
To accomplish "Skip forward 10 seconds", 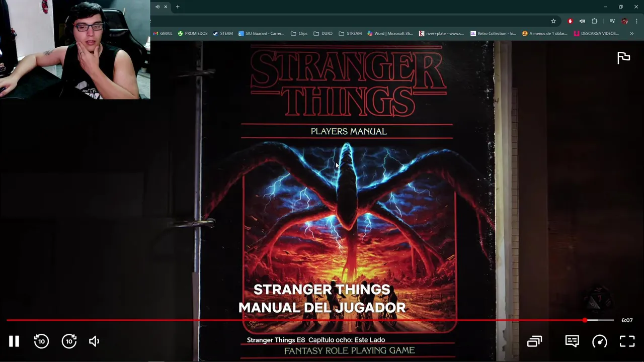I will 69,341.
